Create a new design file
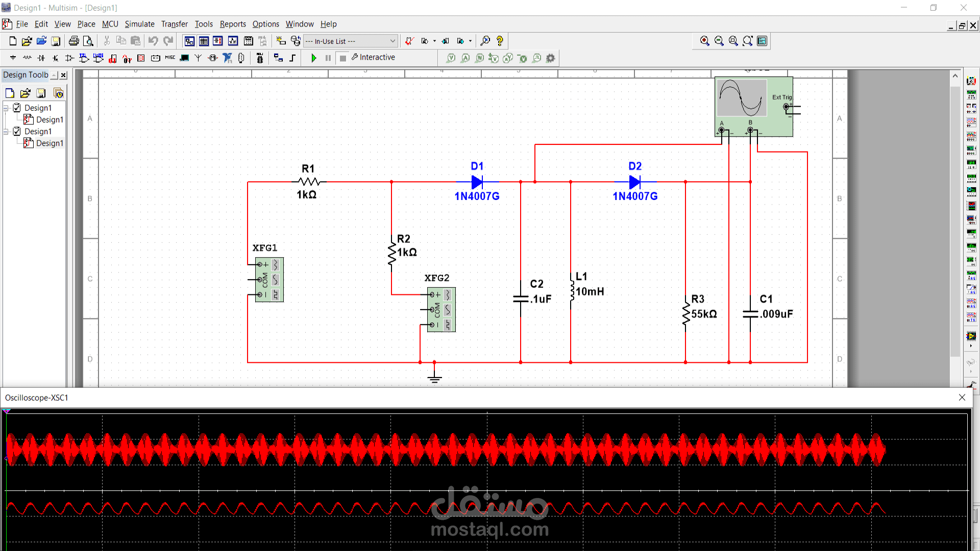The width and height of the screenshot is (980, 551). click(13, 41)
